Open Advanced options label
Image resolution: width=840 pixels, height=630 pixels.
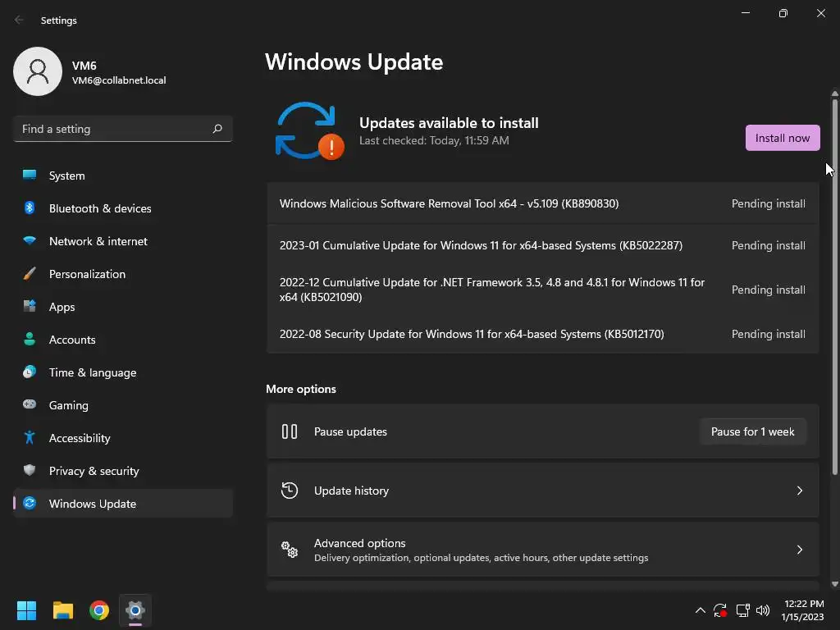pyautogui.click(x=359, y=543)
